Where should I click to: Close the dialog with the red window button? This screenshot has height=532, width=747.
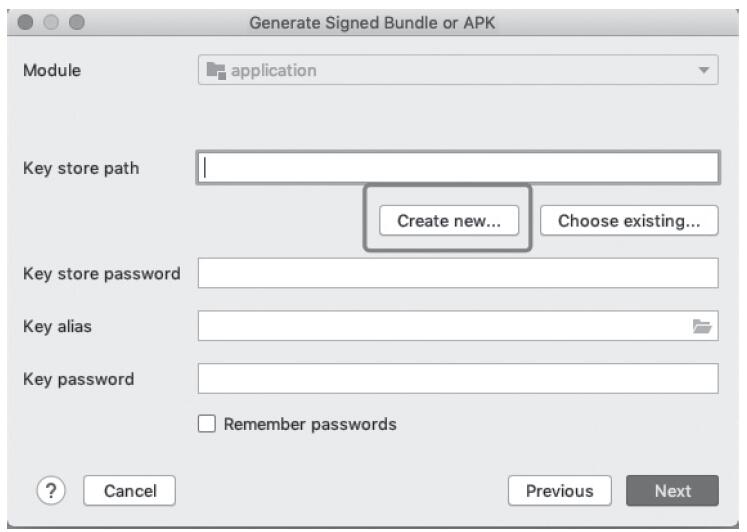(x=27, y=22)
